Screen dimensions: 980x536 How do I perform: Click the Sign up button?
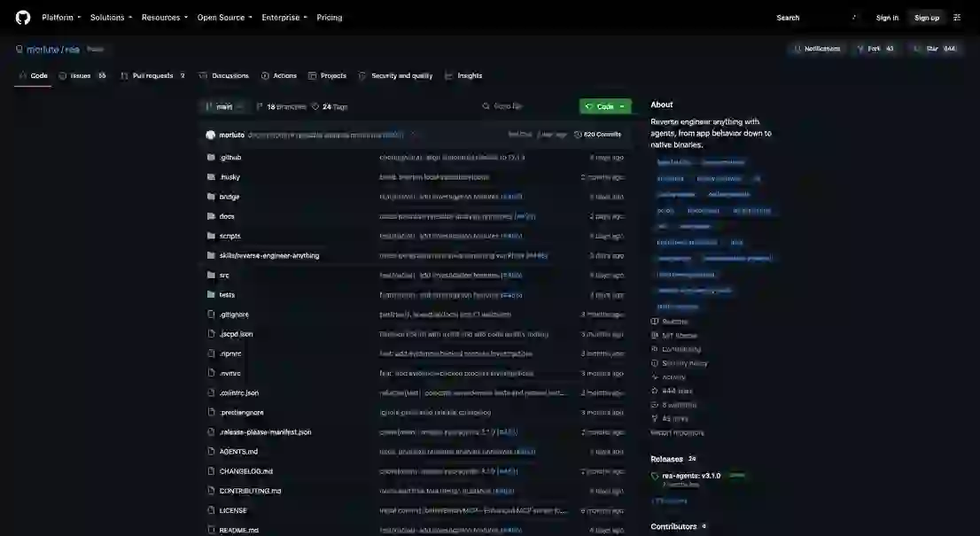[926, 18]
